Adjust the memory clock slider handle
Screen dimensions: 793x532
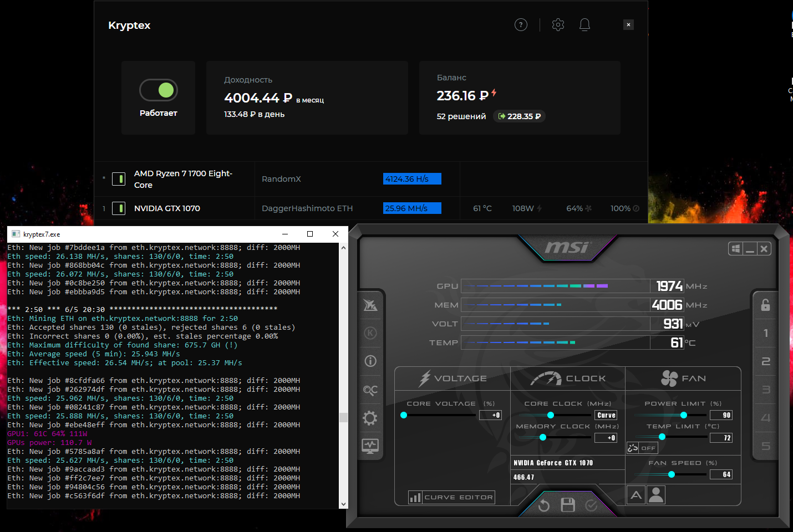[x=543, y=437]
